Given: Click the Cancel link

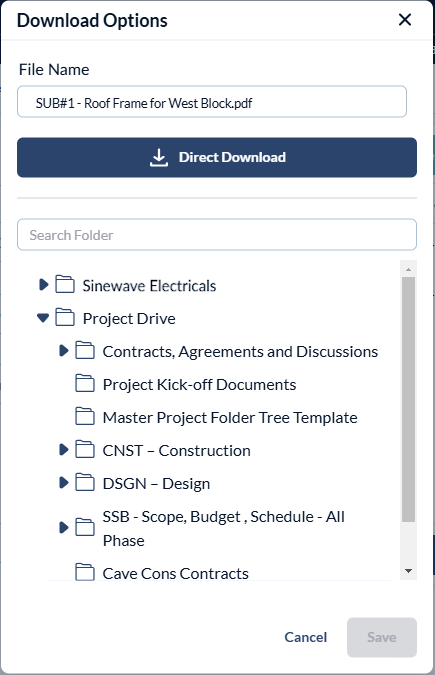Looking at the screenshot, I should 306,637.
